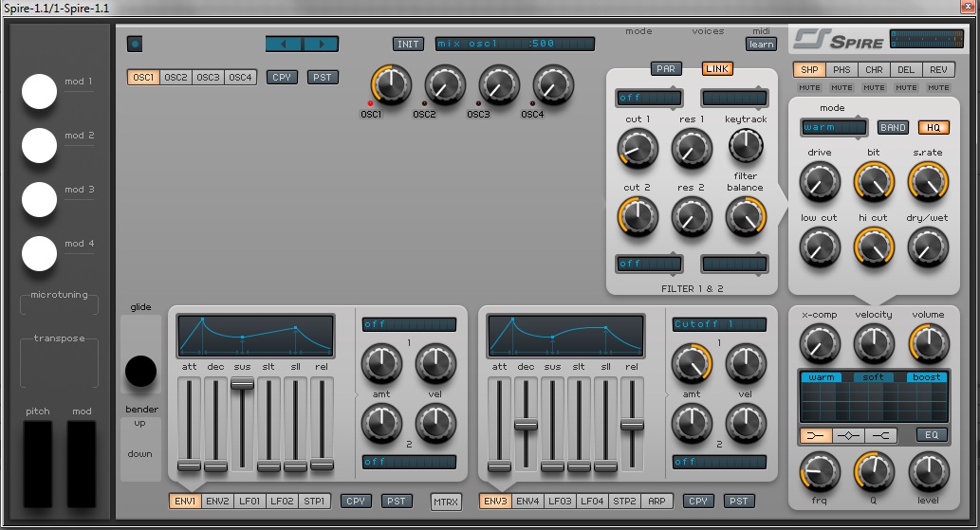980x530 pixels.
Task: Mute the PHS effect
Action: [841, 88]
